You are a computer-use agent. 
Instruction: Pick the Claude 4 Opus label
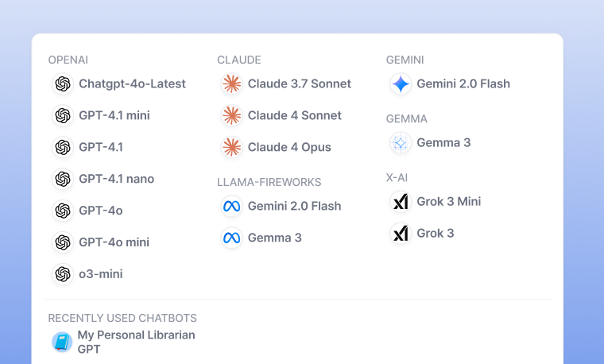click(x=289, y=147)
